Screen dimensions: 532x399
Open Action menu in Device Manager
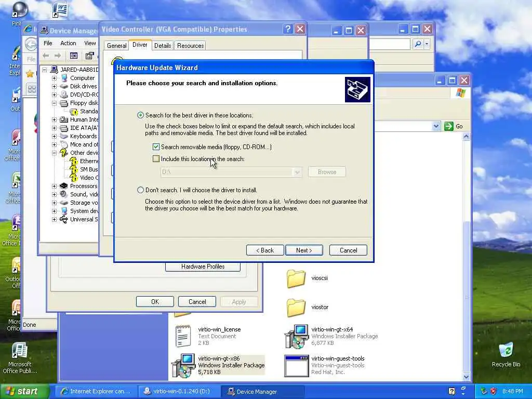(x=68, y=43)
